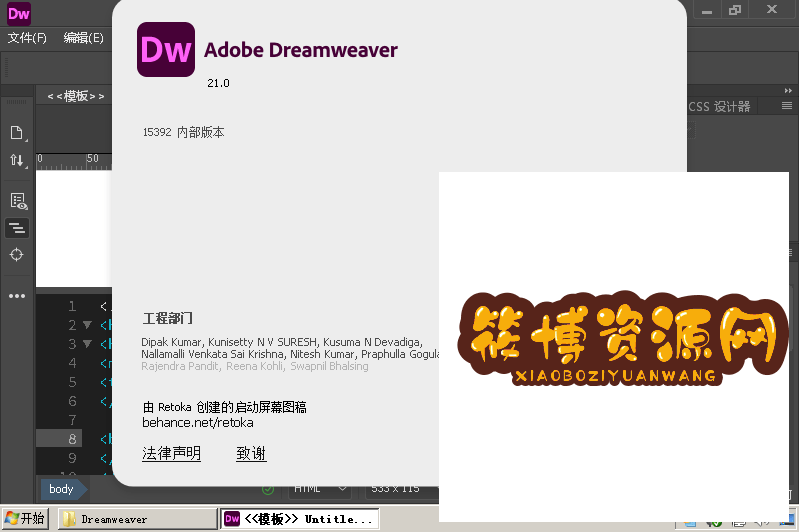Click the behance.net/retoka text
The image size is (799, 532).
[x=198, y=422]
